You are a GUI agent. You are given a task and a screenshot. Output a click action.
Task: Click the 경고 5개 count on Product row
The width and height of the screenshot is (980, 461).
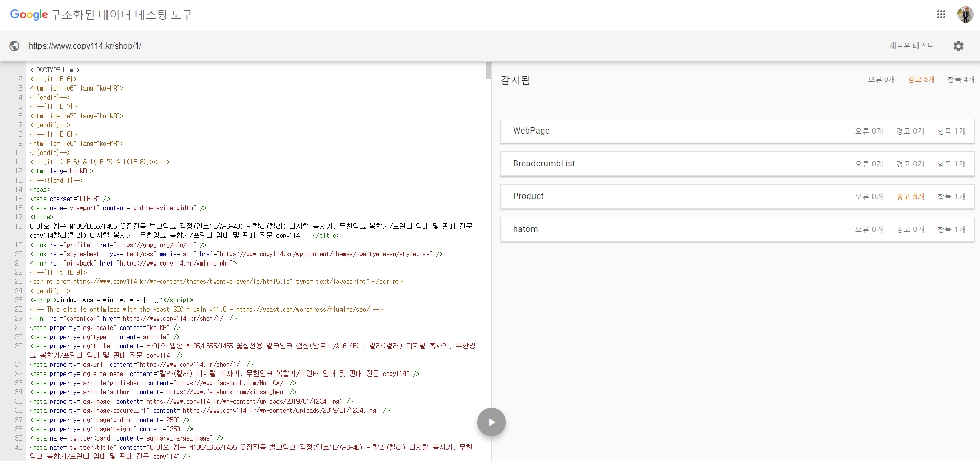click(910, 196)
